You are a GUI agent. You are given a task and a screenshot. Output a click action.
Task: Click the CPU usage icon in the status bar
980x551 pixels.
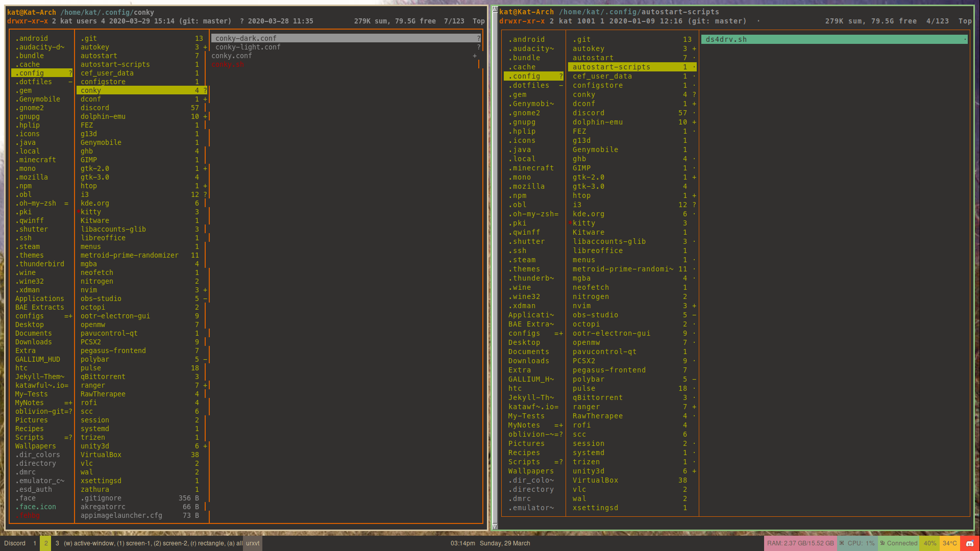(843, 543)
